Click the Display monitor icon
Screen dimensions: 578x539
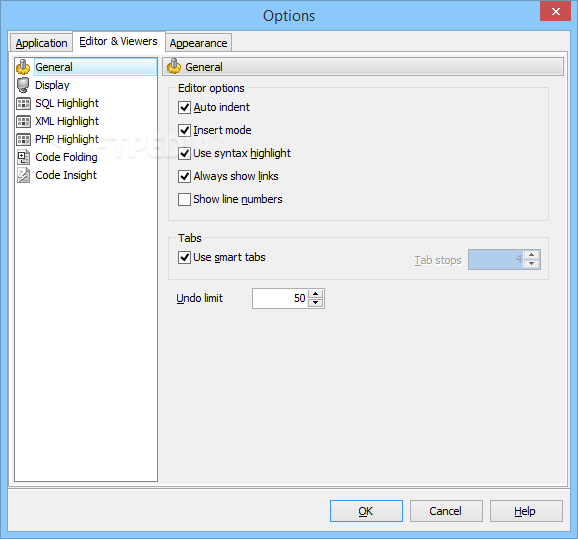[x=23, y=85]
